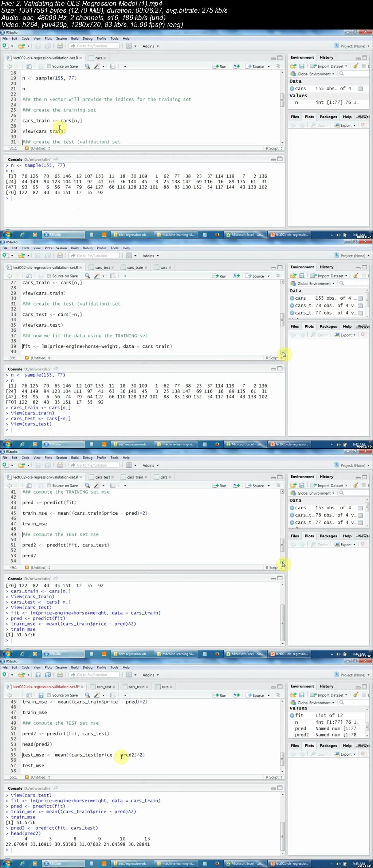Click Run button in first frame editor
373x868 pixels.
coord(219,66)
